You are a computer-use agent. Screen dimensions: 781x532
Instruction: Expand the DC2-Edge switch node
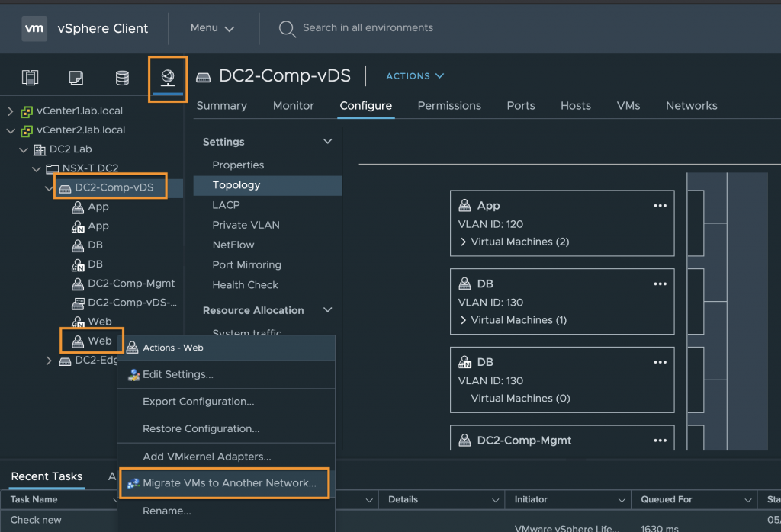48,361
